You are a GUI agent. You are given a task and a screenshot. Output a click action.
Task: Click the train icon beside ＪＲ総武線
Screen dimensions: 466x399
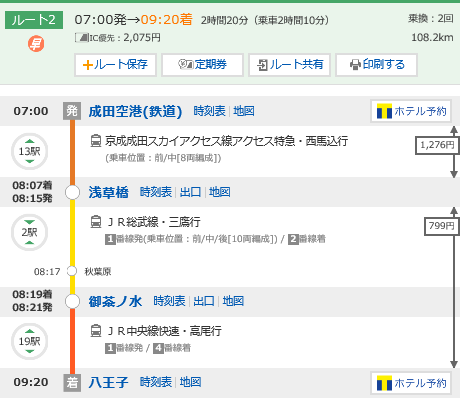pyautogui.click(x=96, y=222)
